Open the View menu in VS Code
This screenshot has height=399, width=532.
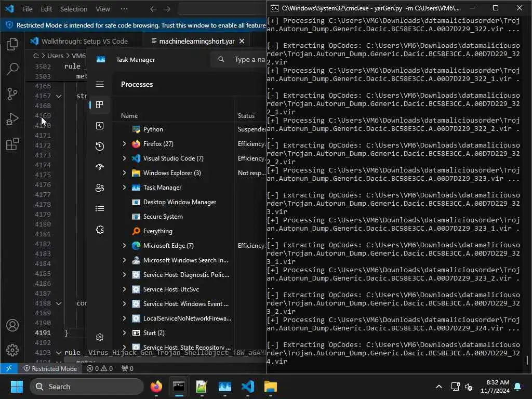click(102, 9)
